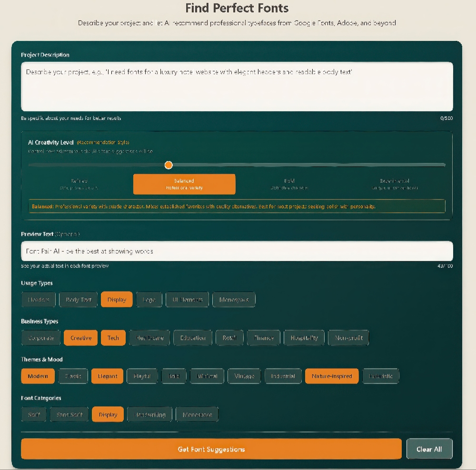Enable the Vintage mood theme

(x=244, y=376)
